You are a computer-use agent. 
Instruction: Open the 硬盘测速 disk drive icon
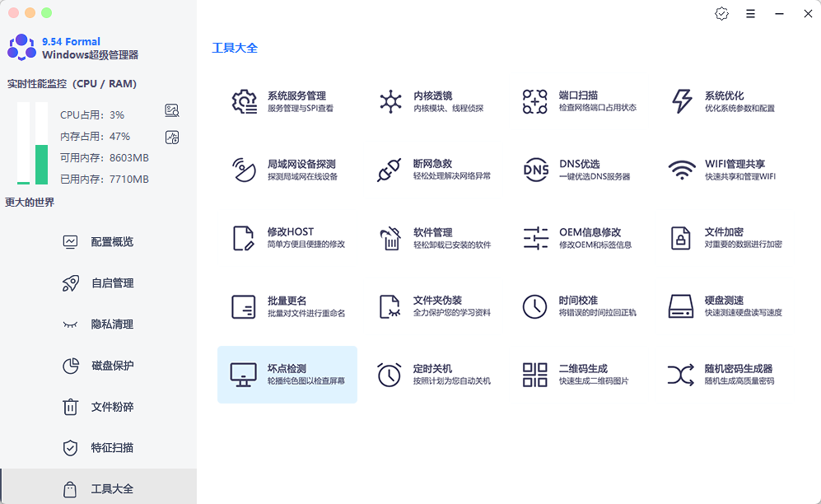pos(681,306)
